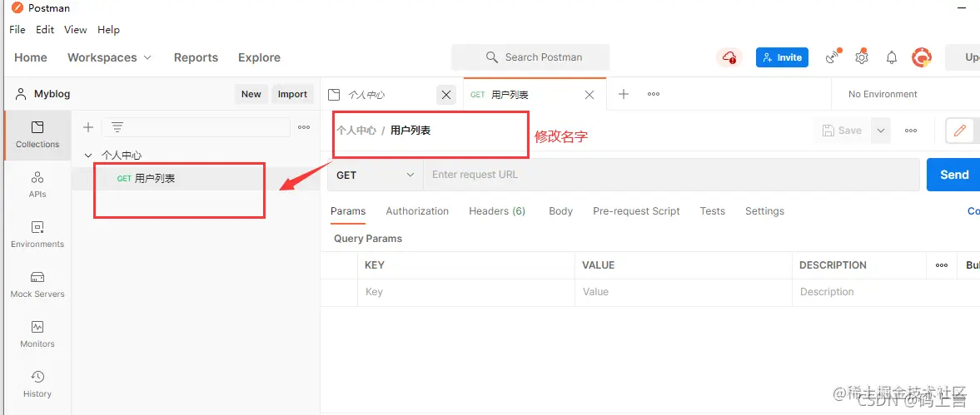Open the Save options dropdown arrow
This screenshot has width=980, height=415.
click(881, 131)
